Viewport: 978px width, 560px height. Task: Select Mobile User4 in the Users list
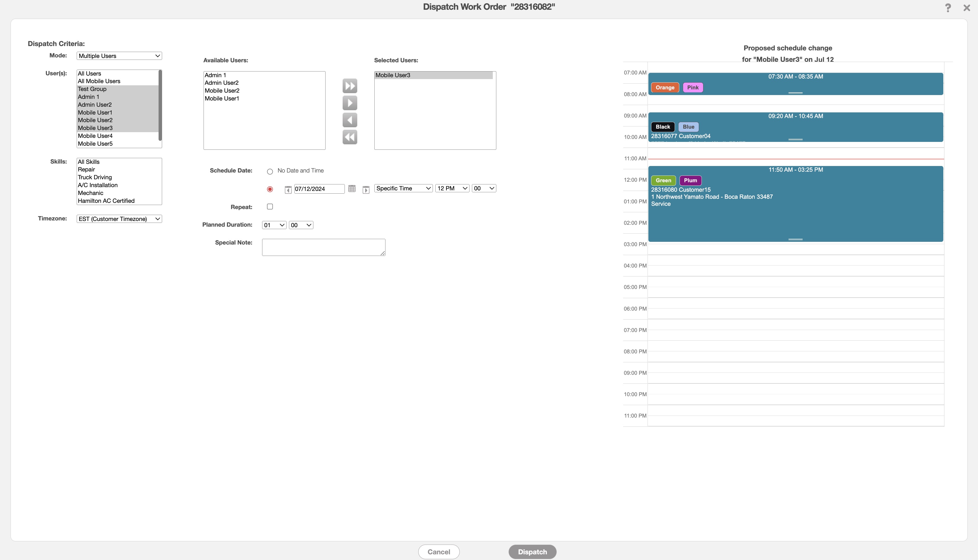95,136
